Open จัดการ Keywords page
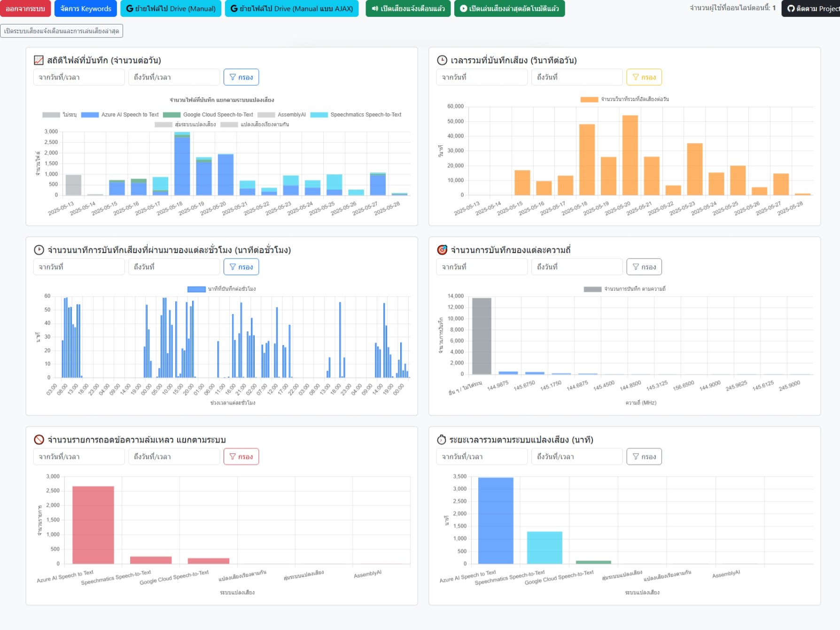Viewport: 840px width, 630px height. [86, 8]
